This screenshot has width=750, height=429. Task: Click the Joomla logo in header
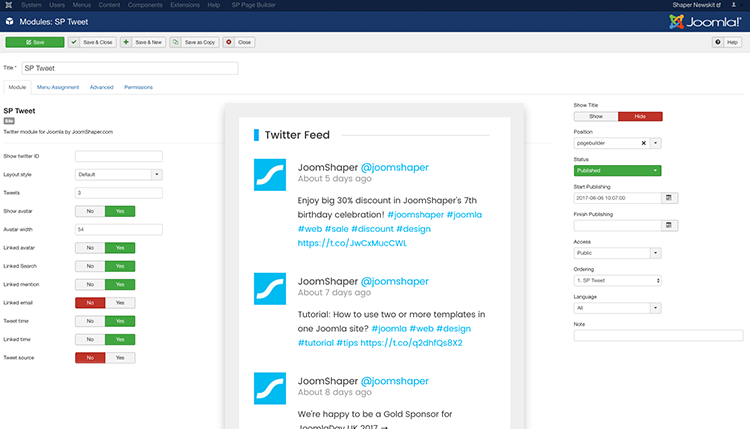coord(704,21)
